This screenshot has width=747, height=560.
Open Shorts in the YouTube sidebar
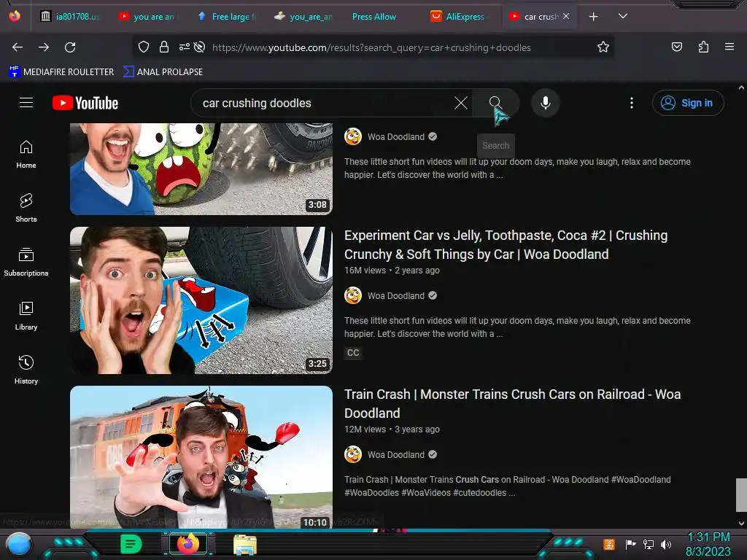[x=26, y=208]
